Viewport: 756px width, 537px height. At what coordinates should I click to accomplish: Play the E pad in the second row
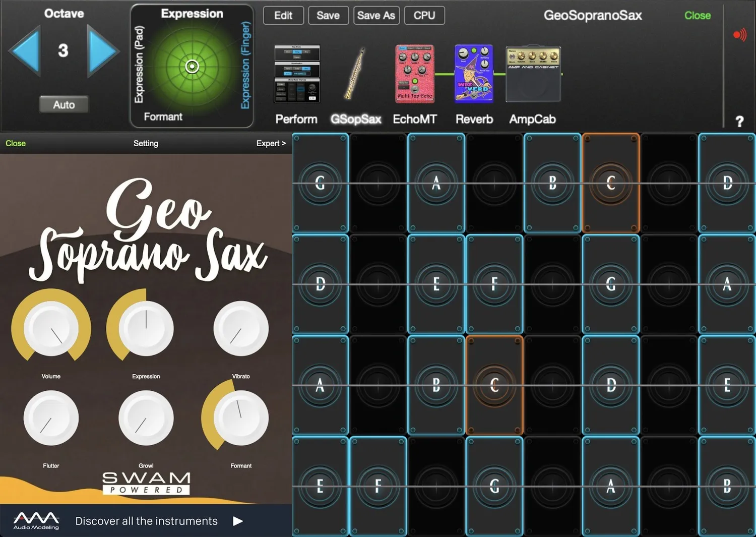pos(436,284)
